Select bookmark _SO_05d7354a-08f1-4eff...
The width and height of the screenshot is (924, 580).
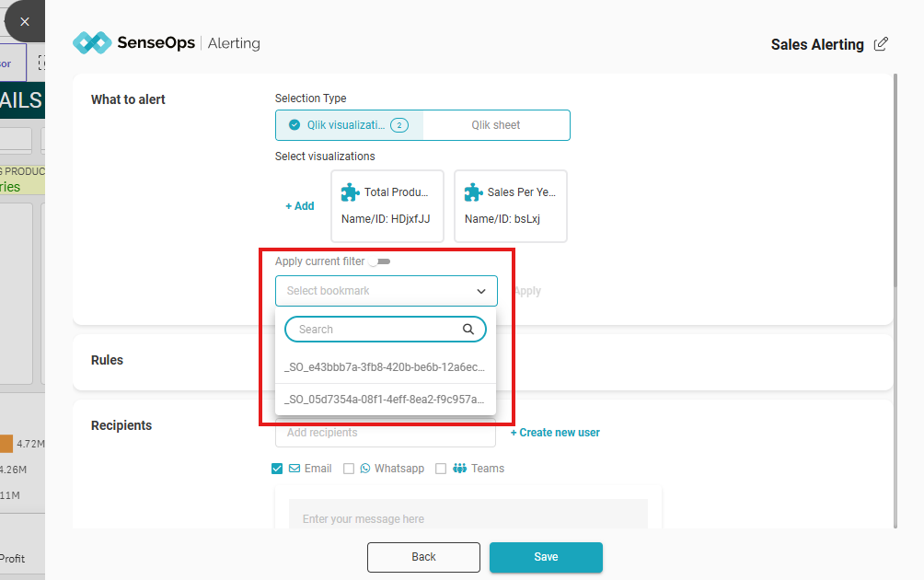coord(386,400)
